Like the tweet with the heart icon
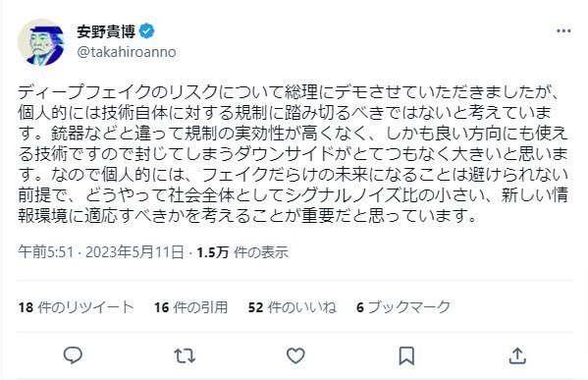 coord(295,355)
